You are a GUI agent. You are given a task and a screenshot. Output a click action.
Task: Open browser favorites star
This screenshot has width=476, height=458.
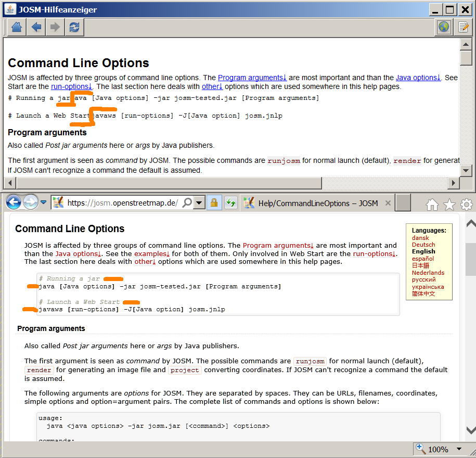pyautogui.click(x=449, y=205)
